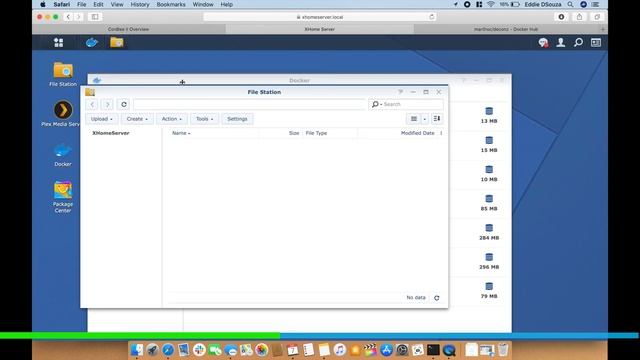Screen dimensions: 640x360
Task: Toggle the Safari sidebar button
Action: pyautogui.click(x=95, y=17)
